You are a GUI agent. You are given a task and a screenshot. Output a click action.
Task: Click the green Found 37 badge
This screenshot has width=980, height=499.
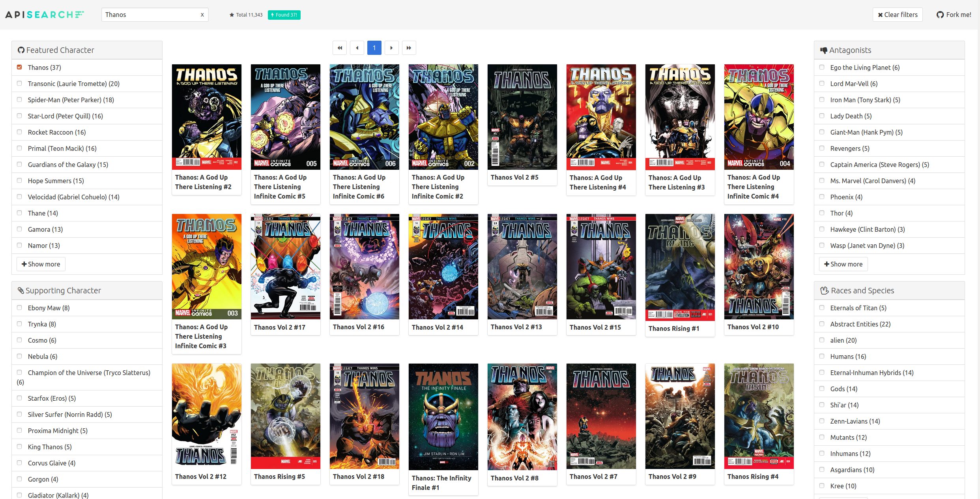click(284, 15)
